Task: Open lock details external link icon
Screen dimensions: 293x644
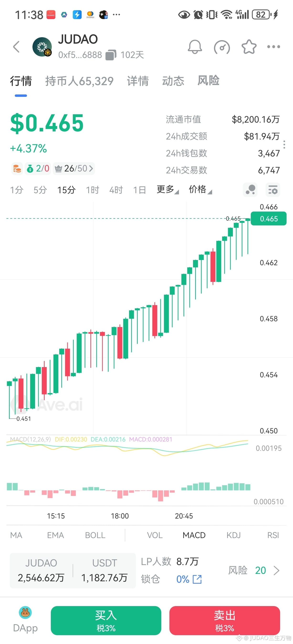Action: [x=197, y=579]
